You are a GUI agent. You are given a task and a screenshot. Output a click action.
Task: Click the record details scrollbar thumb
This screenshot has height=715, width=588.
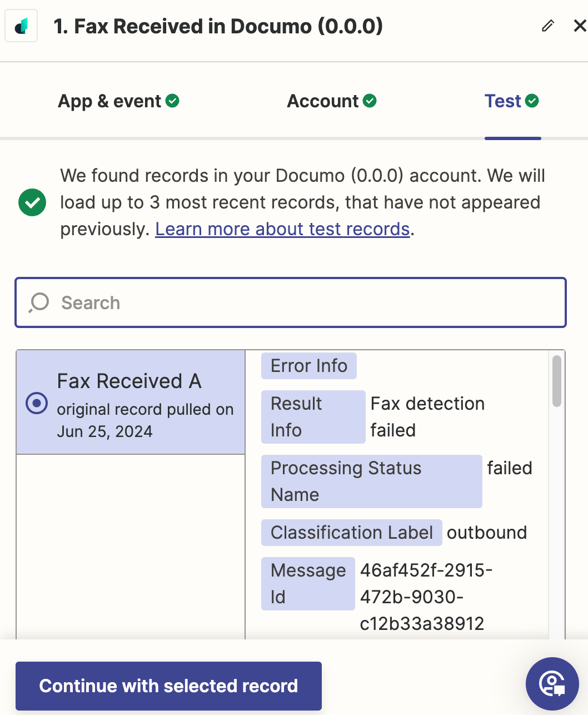click(x=557, y=381)
